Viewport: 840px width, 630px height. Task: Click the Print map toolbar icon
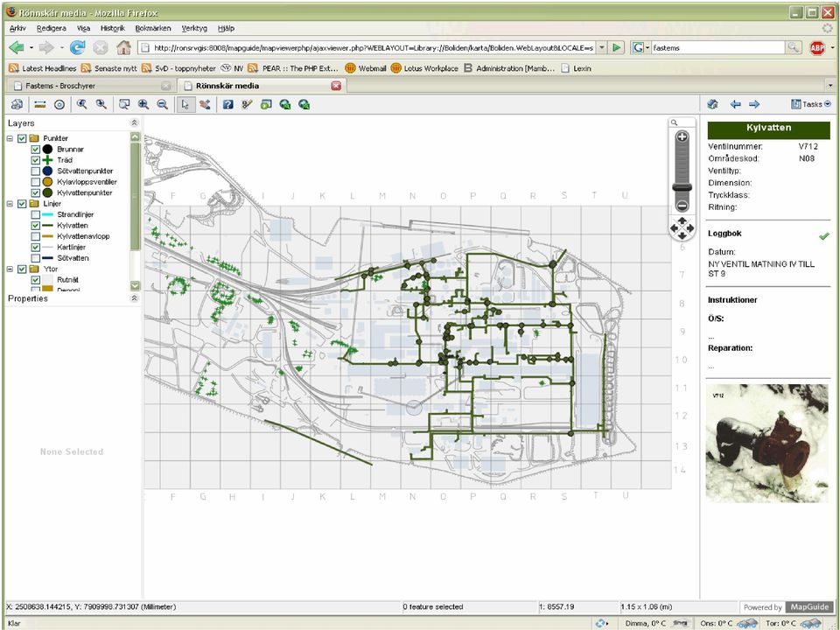(x=17, y=104)
